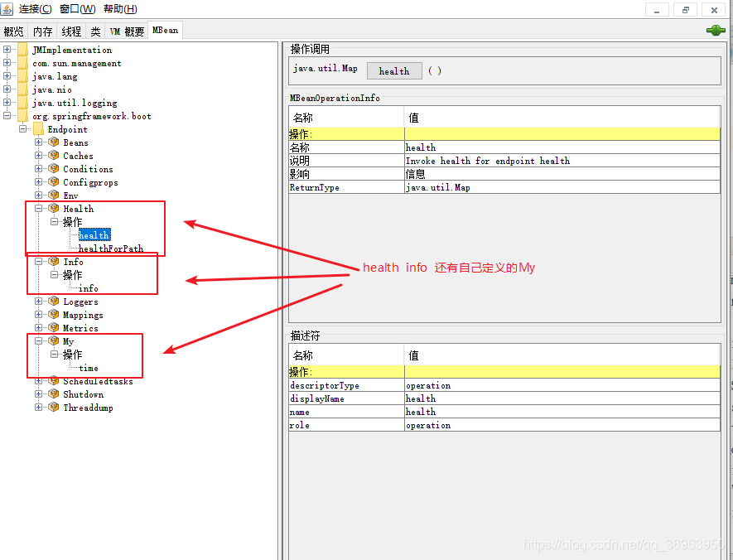Switch to the 线程 tab
This screenshot has height=560, width=733.
[x=71, y=31]
